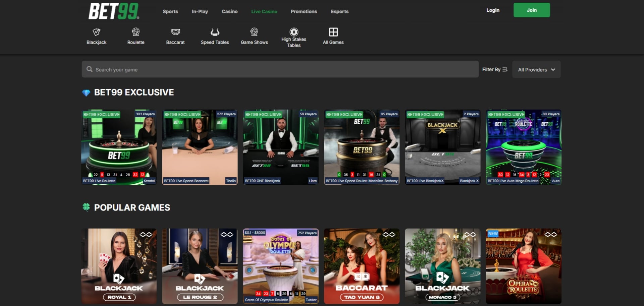Go to the Esports section

[x=340, y=11]
